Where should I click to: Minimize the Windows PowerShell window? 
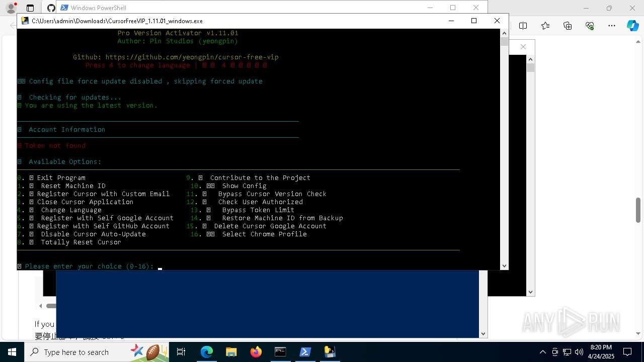click(x=430, y=8)
